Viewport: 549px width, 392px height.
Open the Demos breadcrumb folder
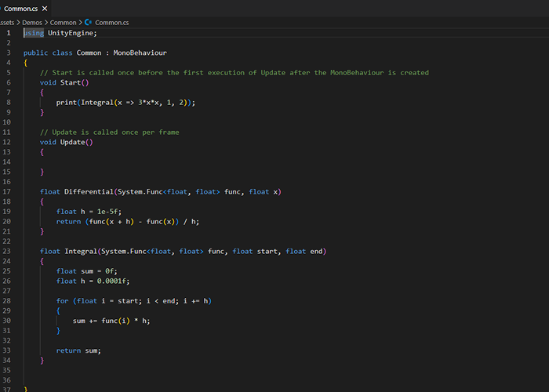click(33, 23)
